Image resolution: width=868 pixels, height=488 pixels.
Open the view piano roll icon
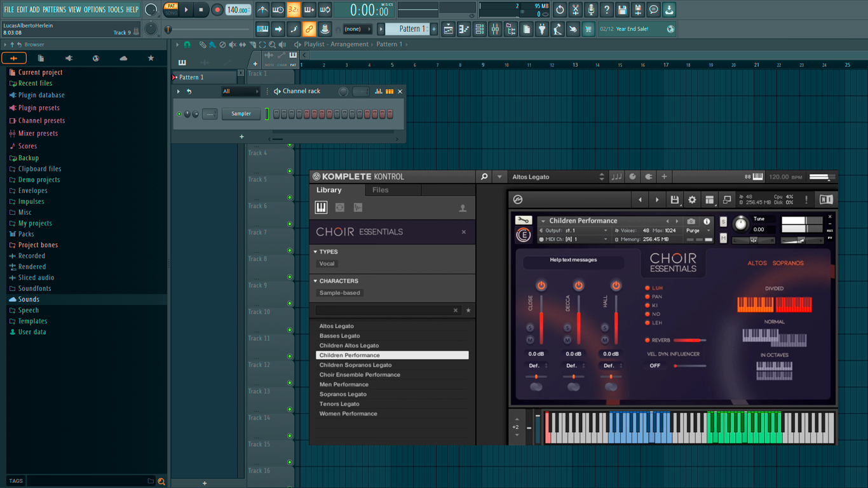(464, 29)
